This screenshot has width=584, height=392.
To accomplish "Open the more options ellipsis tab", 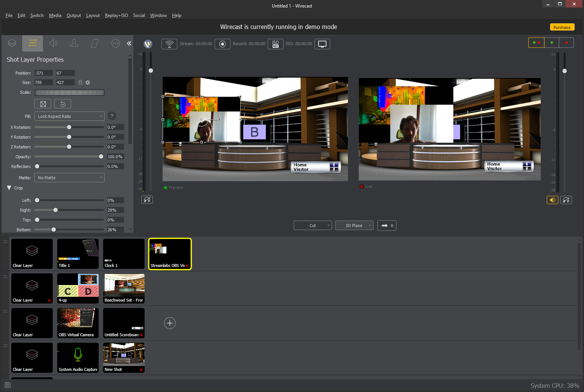I will point(116,43).
